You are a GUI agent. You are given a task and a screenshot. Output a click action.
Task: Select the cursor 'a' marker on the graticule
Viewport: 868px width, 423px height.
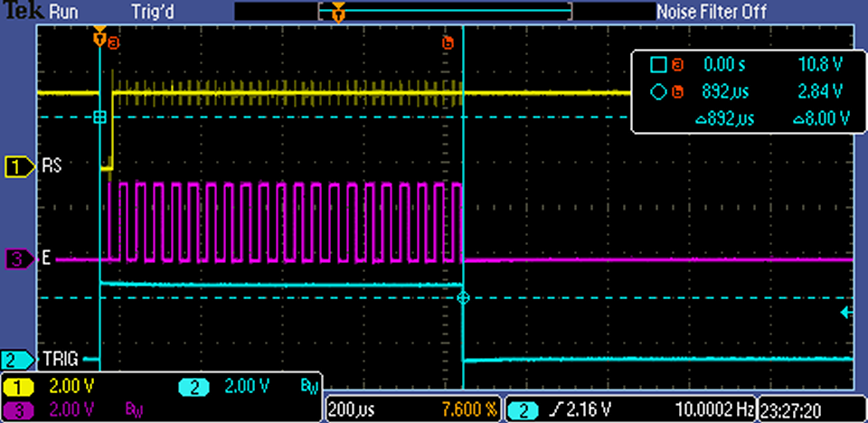tap(113, 42)
